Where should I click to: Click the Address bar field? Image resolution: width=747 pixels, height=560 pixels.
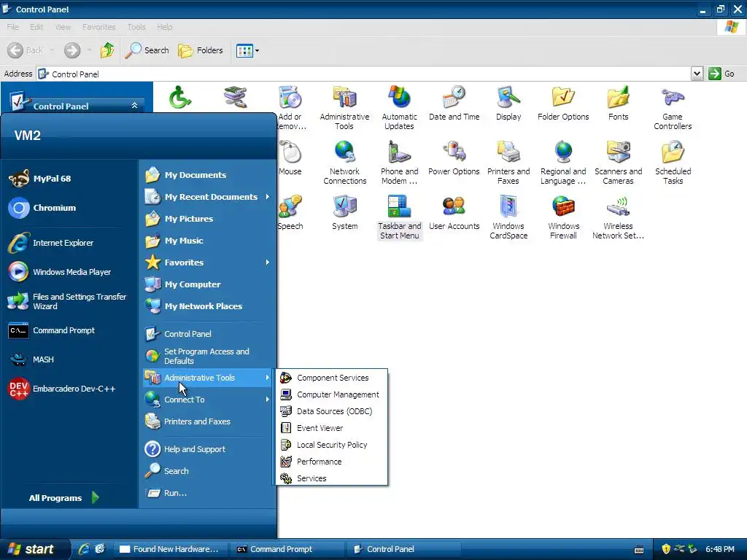tap(364, 74)
